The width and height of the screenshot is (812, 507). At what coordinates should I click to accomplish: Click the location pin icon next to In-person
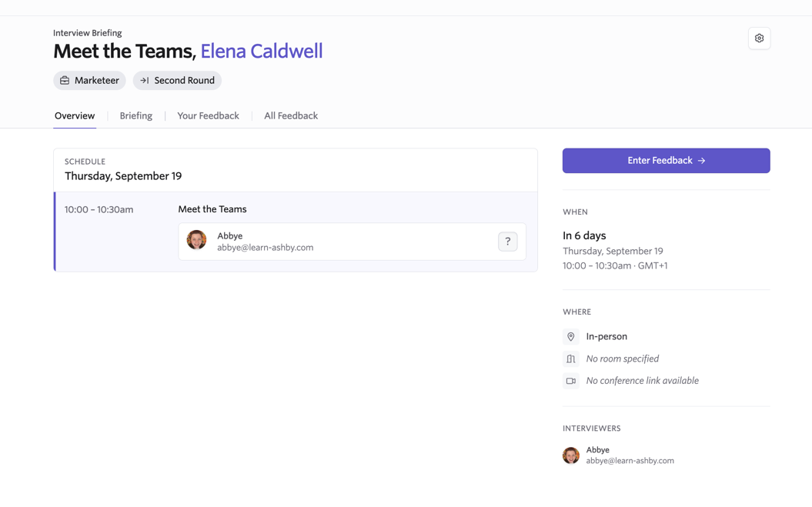pos(570,337)
